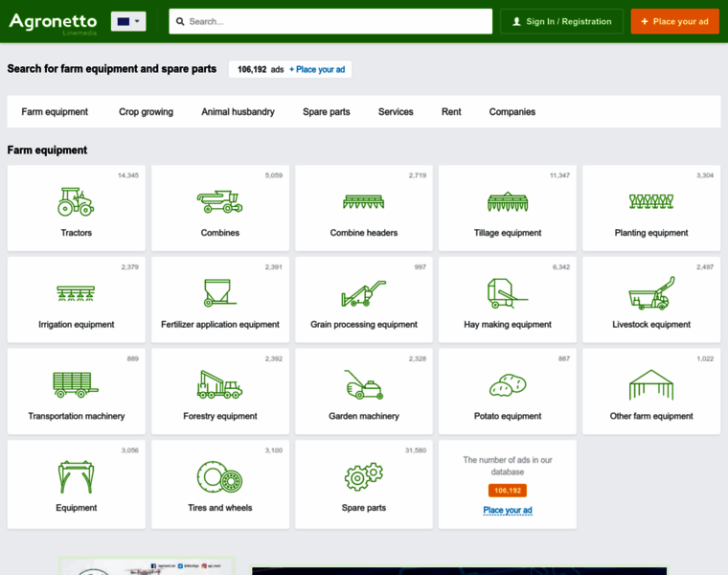Open the Garden machinery lawnmower icon

coord(363,385)
